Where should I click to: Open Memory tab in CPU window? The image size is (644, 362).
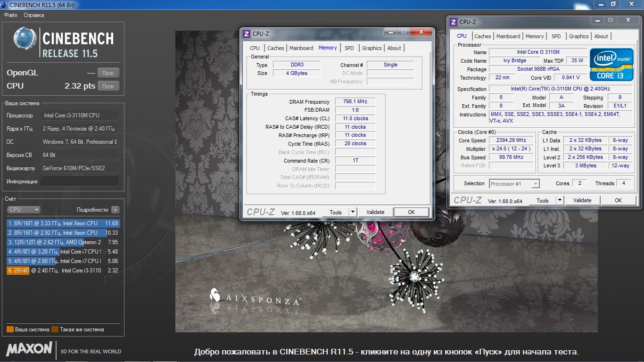pyautogui.click(x=535, y=36)
